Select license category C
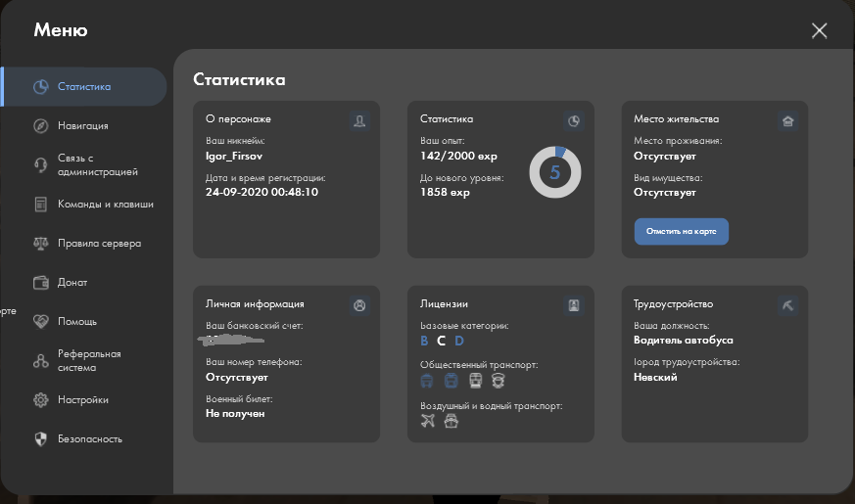This screenshot has height=504, width=855. pyautogui.click(x=442, y=341)
